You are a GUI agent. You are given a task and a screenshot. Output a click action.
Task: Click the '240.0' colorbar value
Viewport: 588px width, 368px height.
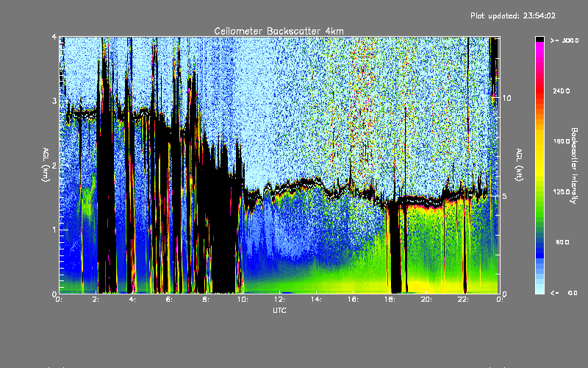point(562,91)
